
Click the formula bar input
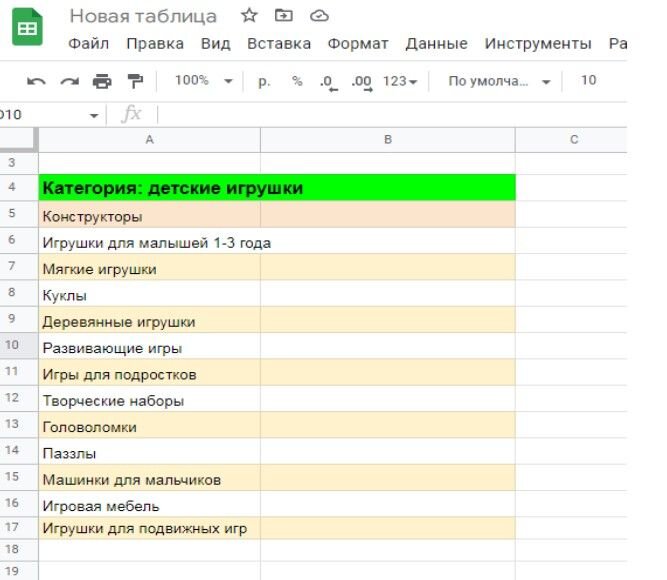[391, 114]
